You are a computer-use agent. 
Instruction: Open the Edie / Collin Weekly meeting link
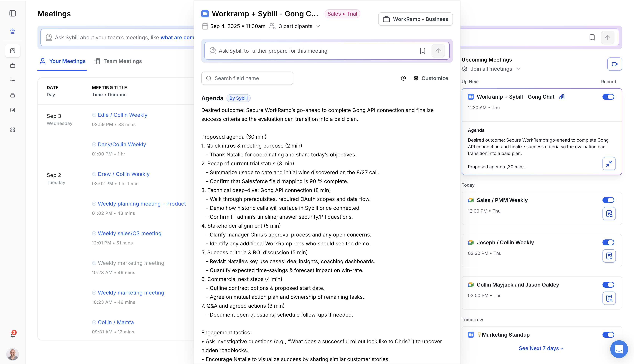123,115
